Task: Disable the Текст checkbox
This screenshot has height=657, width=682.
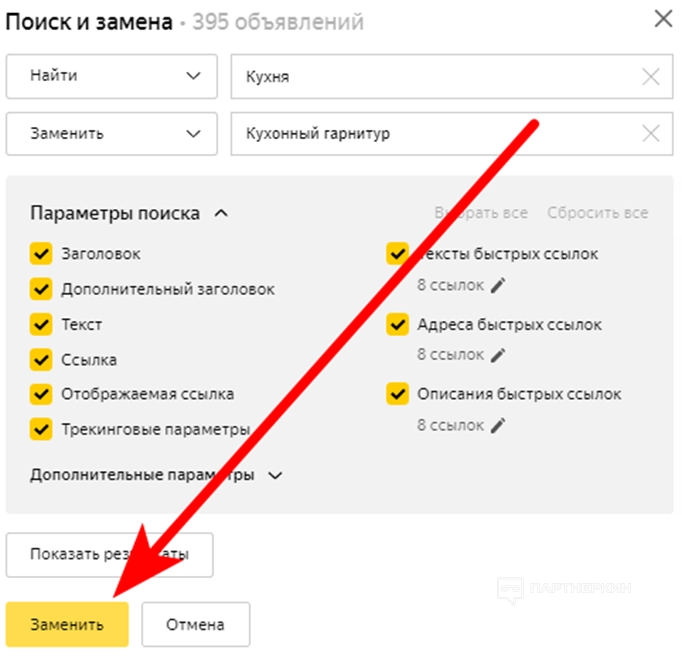Action: pos(41,324)
